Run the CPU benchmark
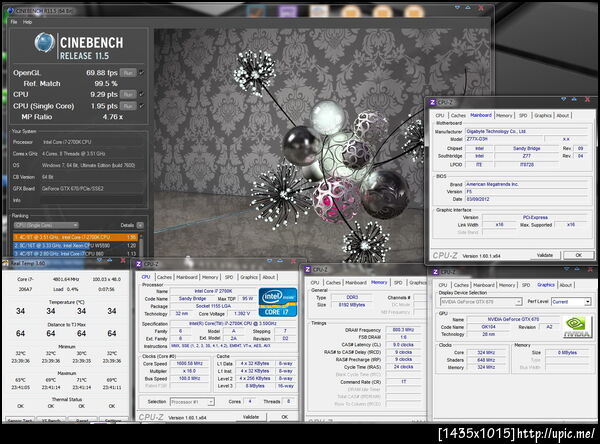This screenshot has width=600, height=444. [x=128, y=94]
